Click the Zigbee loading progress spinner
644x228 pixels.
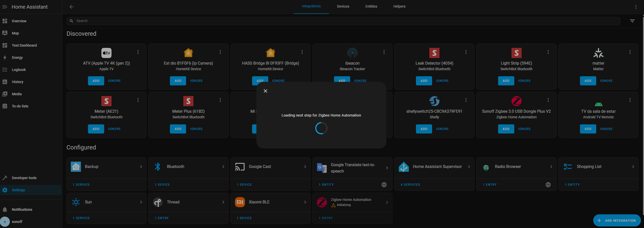(x=321, y=128)
